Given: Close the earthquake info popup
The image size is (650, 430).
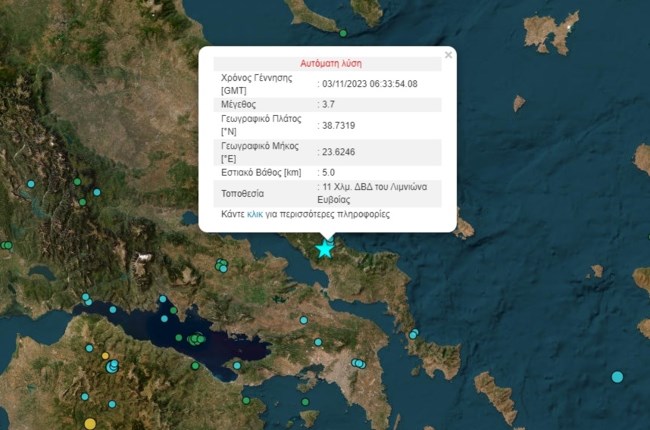Looking at the screenshot, I should tap(448, 55).
